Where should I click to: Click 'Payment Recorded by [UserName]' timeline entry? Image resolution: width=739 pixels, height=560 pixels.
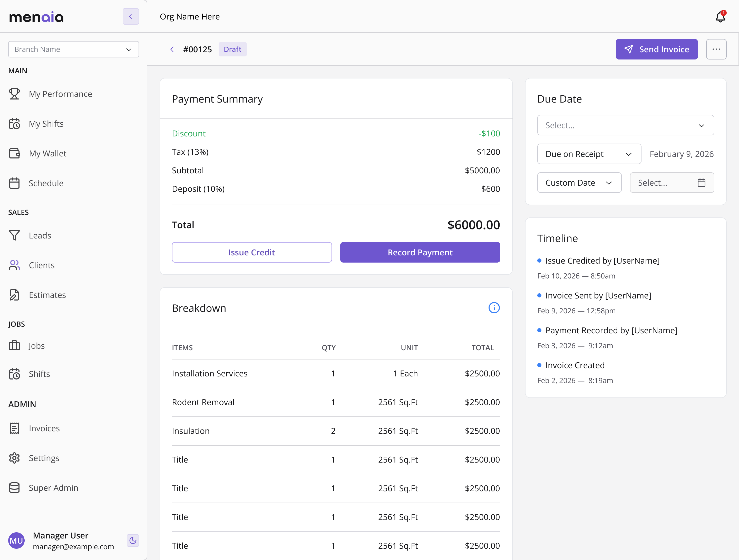pyautogui.click(x=611, y=330)
